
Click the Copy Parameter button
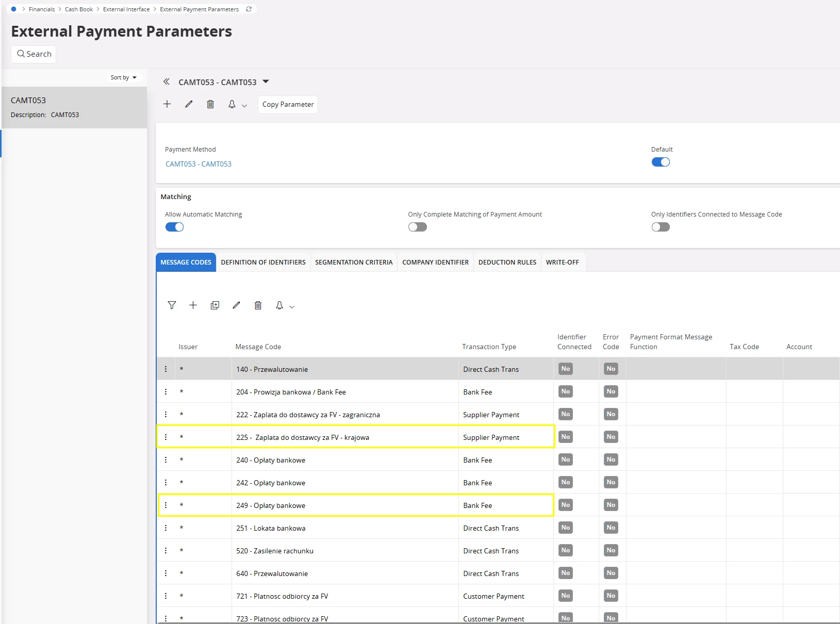(x=288, y=105)
